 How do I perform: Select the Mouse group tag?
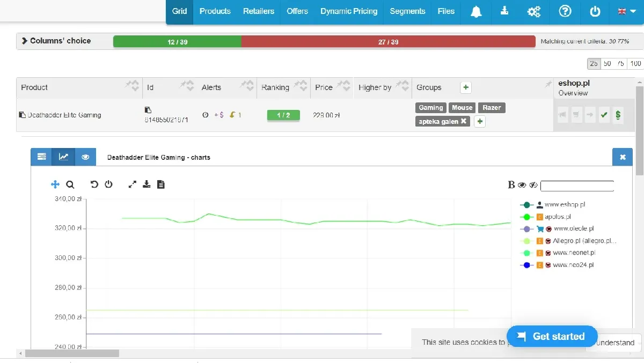coord(462,108)
